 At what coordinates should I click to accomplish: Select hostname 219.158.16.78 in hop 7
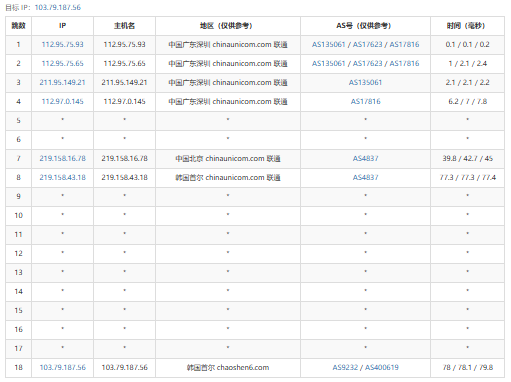[124, 158]
